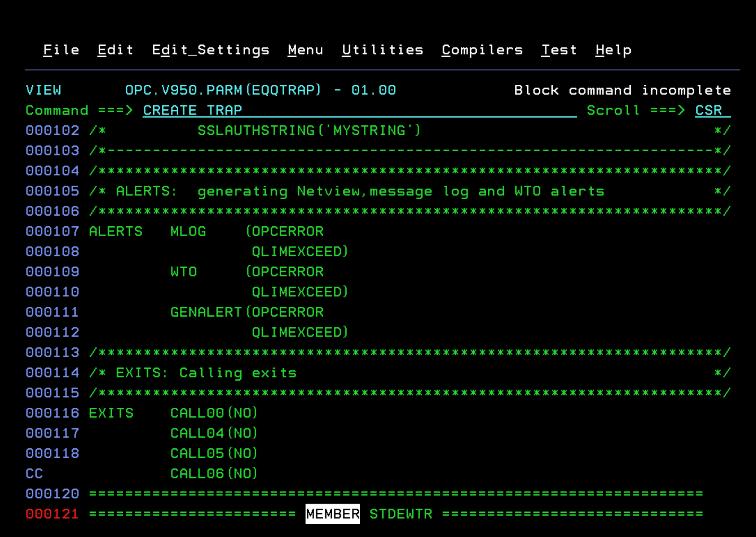
Task: Click the Command input line containing CREATE TRAP
Action: [192, 110]
